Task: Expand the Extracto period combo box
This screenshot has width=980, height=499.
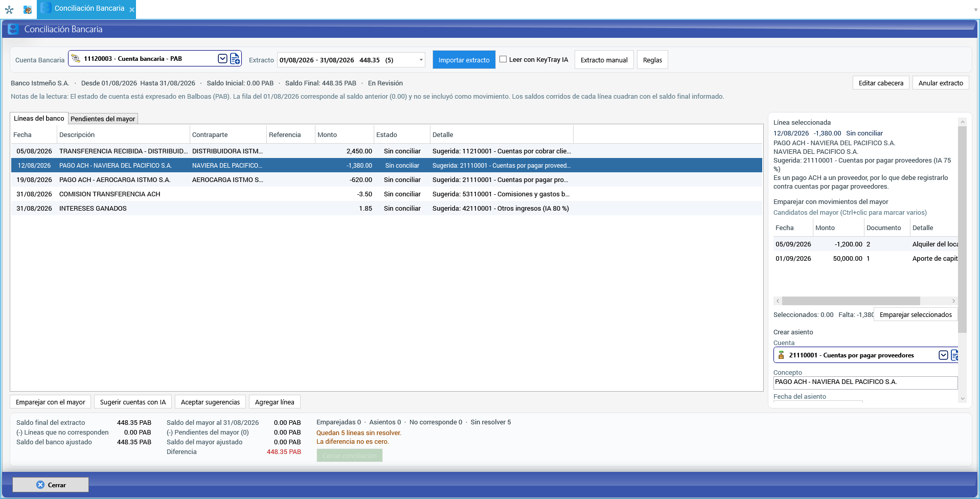Action: click(421, 60)
